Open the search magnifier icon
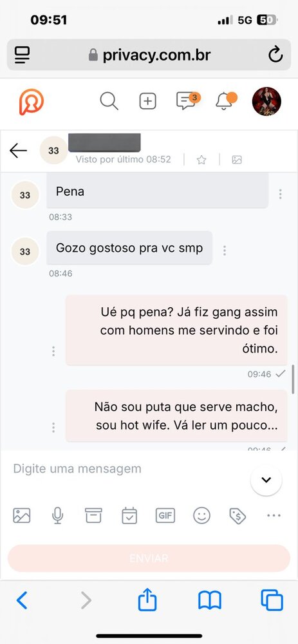 109,101
